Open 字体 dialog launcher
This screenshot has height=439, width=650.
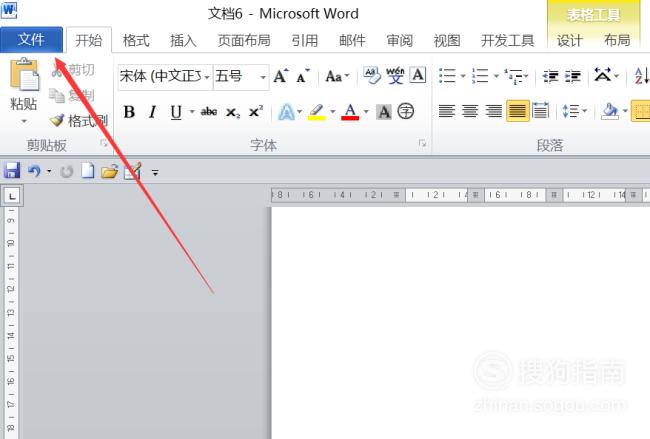tap(422, 143)
